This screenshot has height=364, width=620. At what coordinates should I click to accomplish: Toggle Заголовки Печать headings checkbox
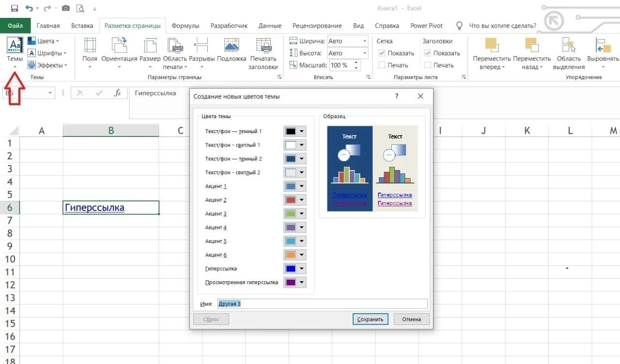(427, 65)
